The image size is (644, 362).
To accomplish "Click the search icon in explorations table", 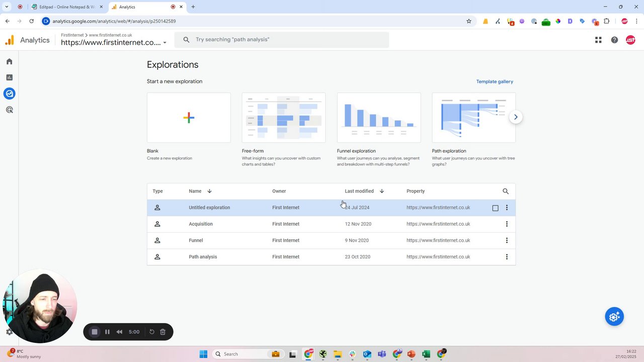I will point(506,191).
